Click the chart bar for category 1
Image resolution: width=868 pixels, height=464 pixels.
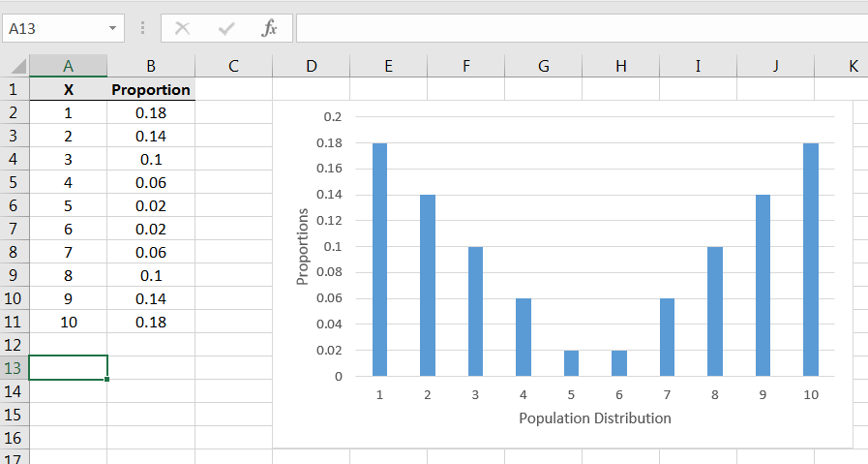tap(379, 260)
